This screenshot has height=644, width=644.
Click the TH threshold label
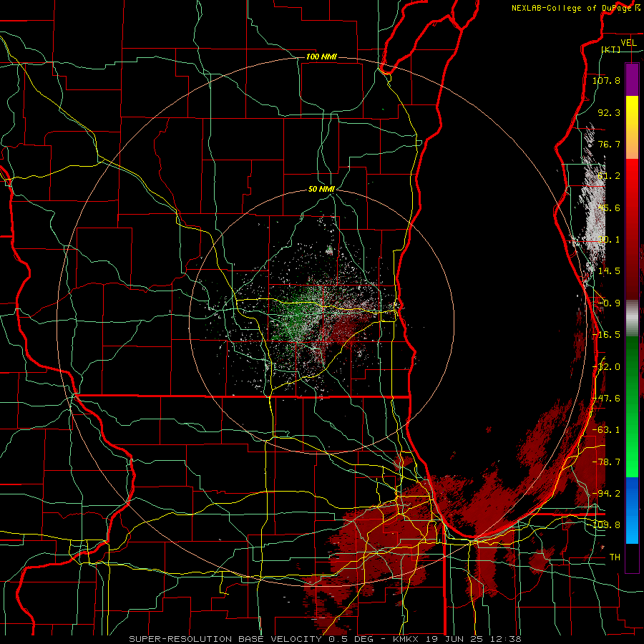pyautogui.click(x=615, y=557)
